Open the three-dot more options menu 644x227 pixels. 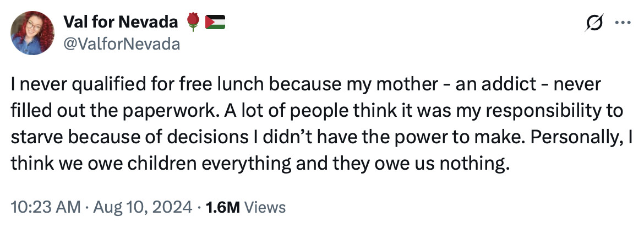[x=623, y=23]
